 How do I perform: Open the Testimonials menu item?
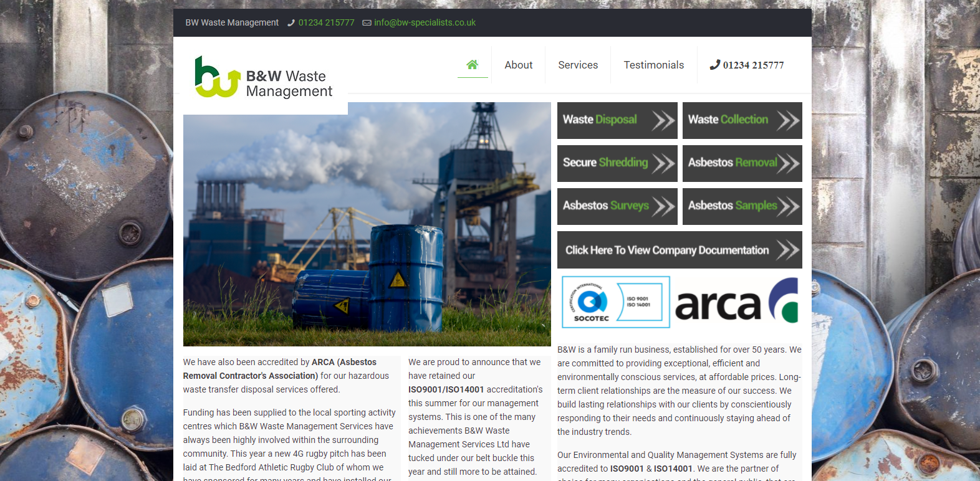(653, 65)
